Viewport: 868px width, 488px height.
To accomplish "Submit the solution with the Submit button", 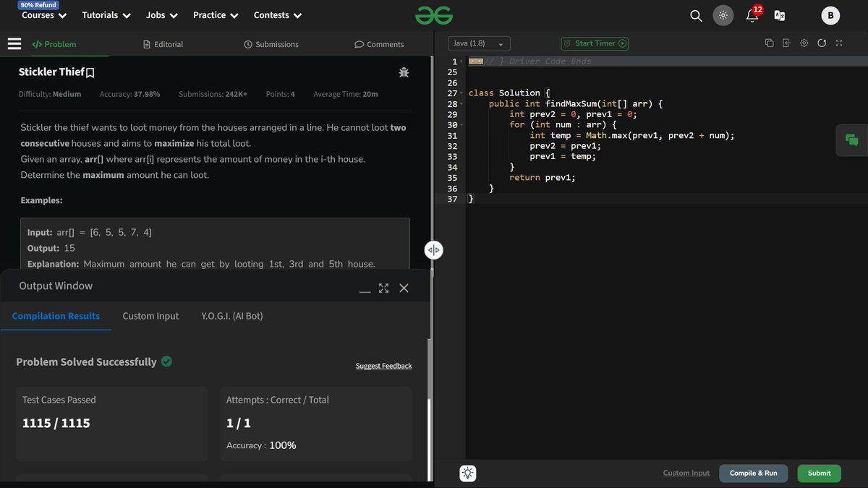I will tap(819, 474).
